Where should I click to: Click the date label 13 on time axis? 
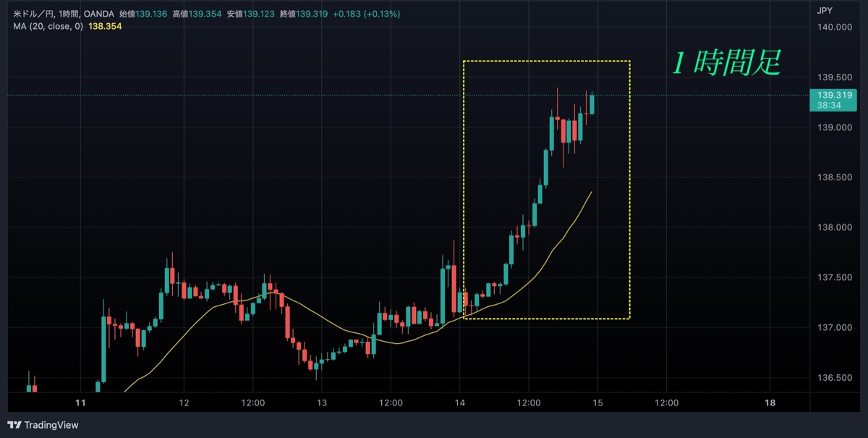click(322, 403)
